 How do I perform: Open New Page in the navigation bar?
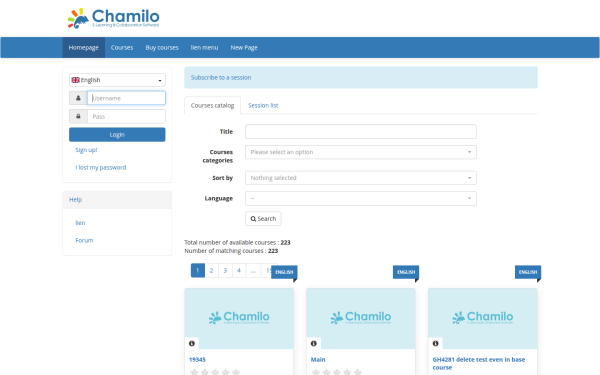coord(244,47)
